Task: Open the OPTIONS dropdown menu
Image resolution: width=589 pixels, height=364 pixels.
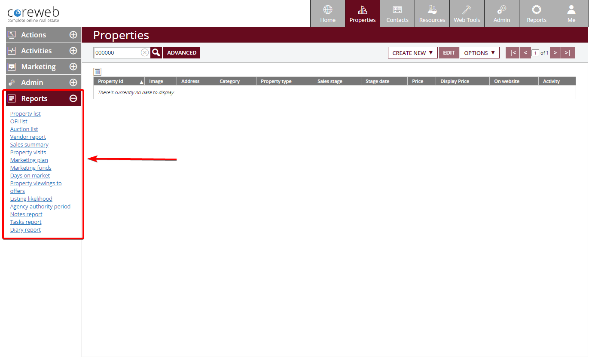Action: pos(479,53)
